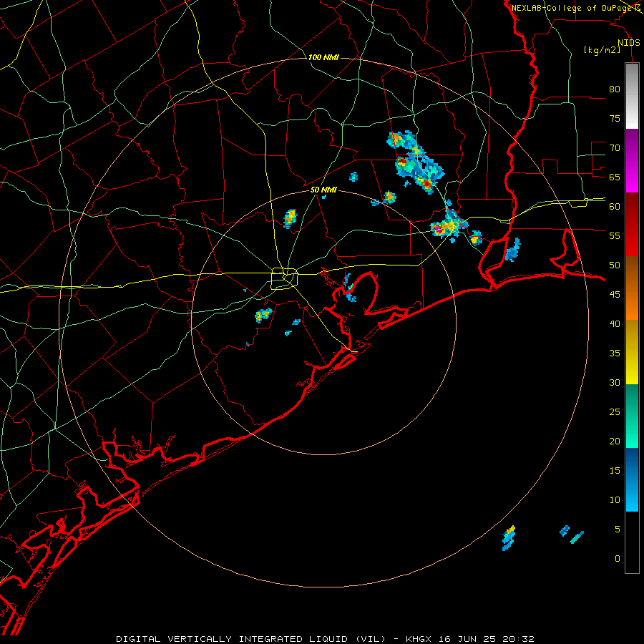Click the [kg/m2] units label
Viewport: 644px width, 644px height.
tap(602, 50)
